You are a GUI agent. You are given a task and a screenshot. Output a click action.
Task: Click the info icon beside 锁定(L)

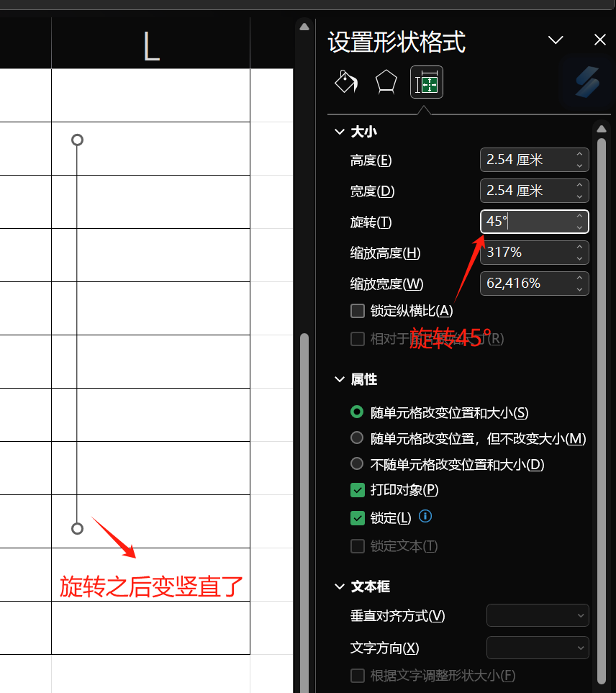click(425, 516)
